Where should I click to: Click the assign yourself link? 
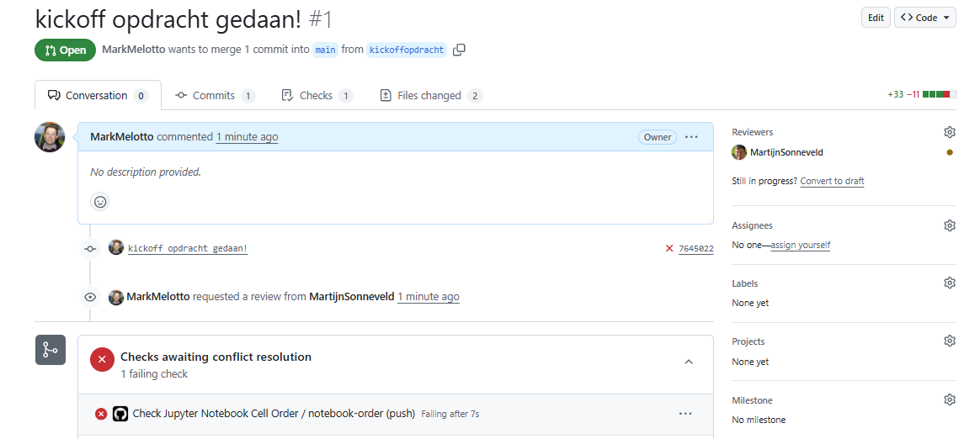pos(800,245)
